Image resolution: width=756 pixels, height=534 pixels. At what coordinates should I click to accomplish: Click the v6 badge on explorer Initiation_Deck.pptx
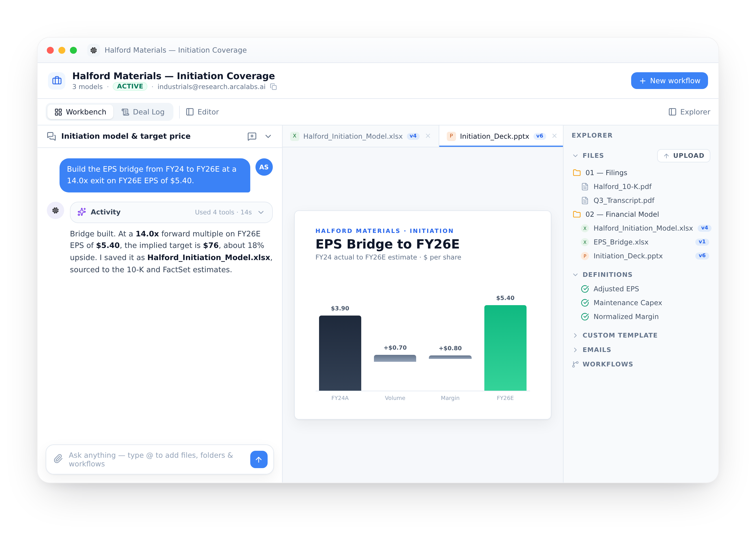[702, 256]
